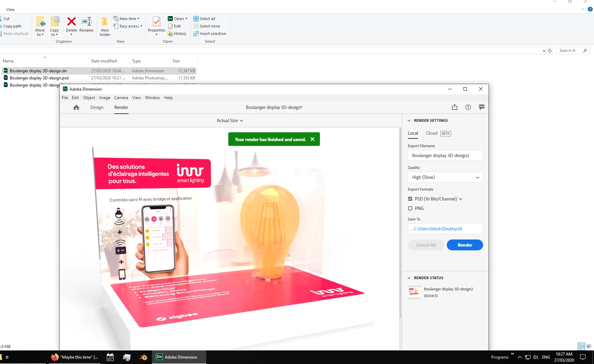This screenshot has width=594, height=364.
Task: Click Select all in Explorer ribbon
Action: point(204,19)
